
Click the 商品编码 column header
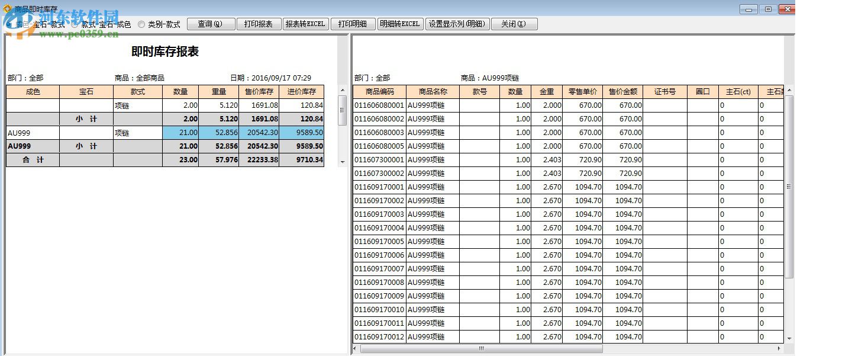379,91
